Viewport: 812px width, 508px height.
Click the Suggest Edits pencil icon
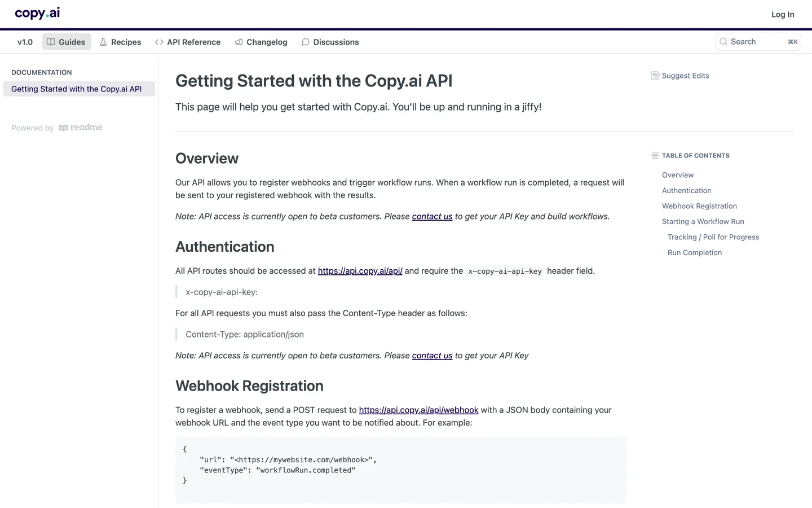point(655,76)
